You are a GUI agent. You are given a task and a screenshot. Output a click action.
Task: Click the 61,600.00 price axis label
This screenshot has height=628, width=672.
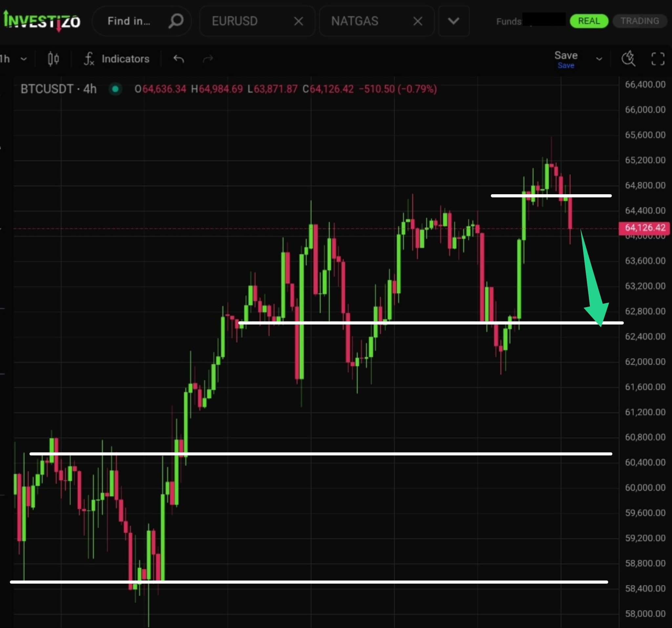(x=645, y=387)
